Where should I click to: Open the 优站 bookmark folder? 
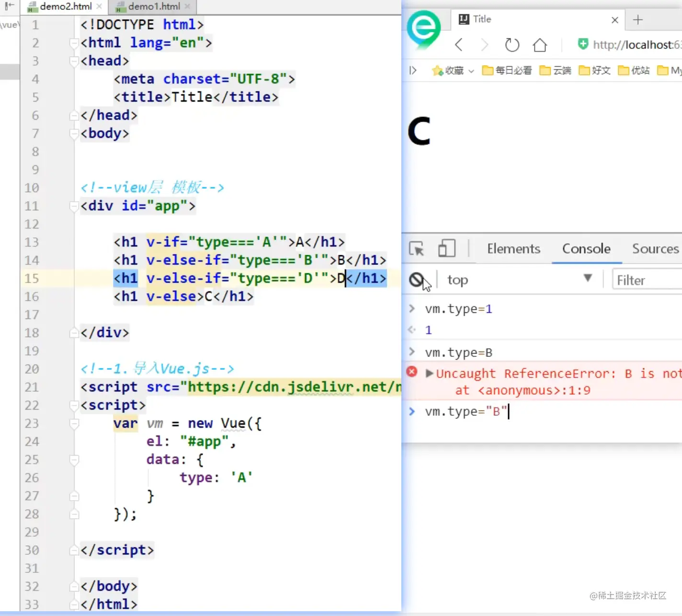(x=634, y=70)
